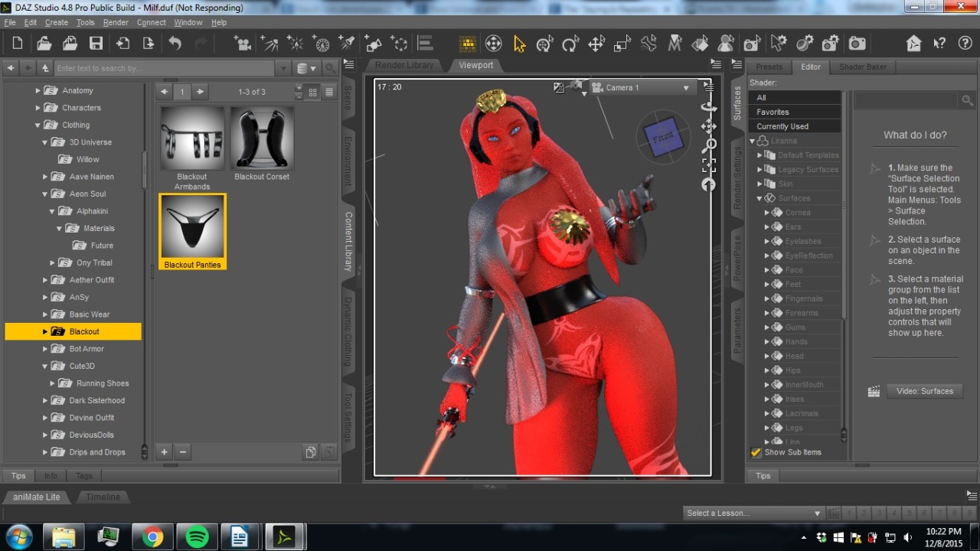Click the Create new point light icon
This screenshot has width=980, height=551.
(296, 44)
